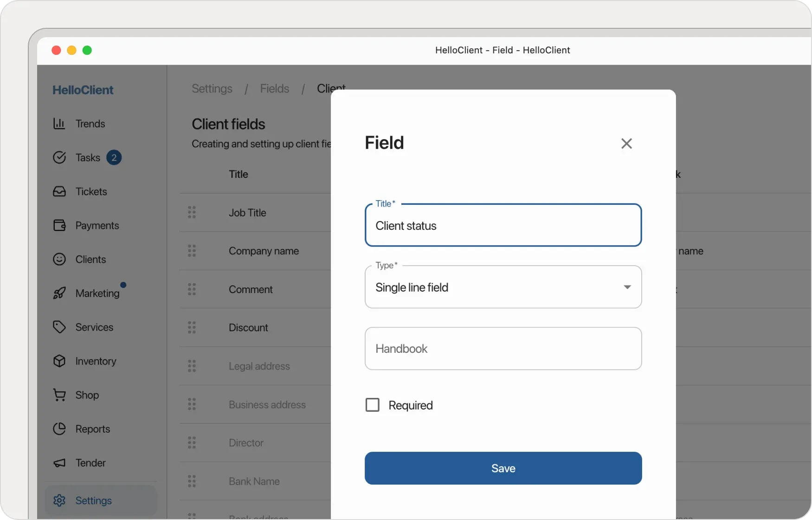812x520 pixels.
Task: Select the Marketing rocket icon
Action: pyautogui.click(x=60, y=293)
